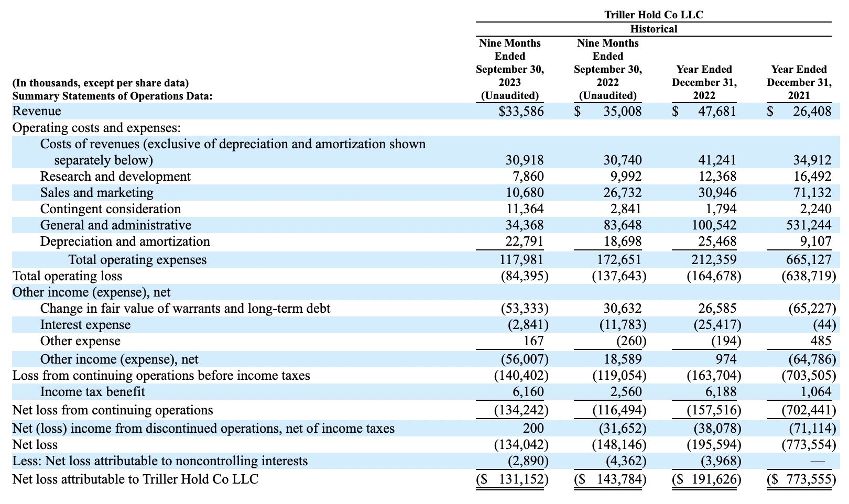This screenshot has width=849, height=504.
Task: Click Costs of revenues value 30,918
Action: point(525,160)
